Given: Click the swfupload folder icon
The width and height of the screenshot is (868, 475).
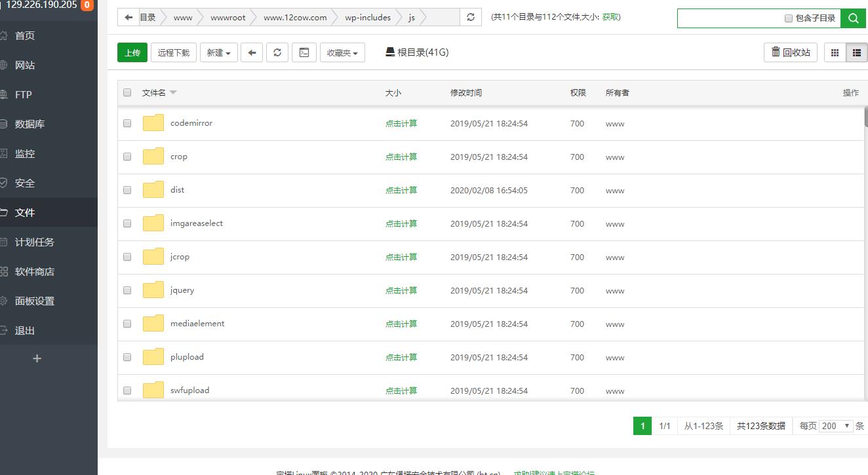Looking at the screenshot, I should click(x=153, y=390).
